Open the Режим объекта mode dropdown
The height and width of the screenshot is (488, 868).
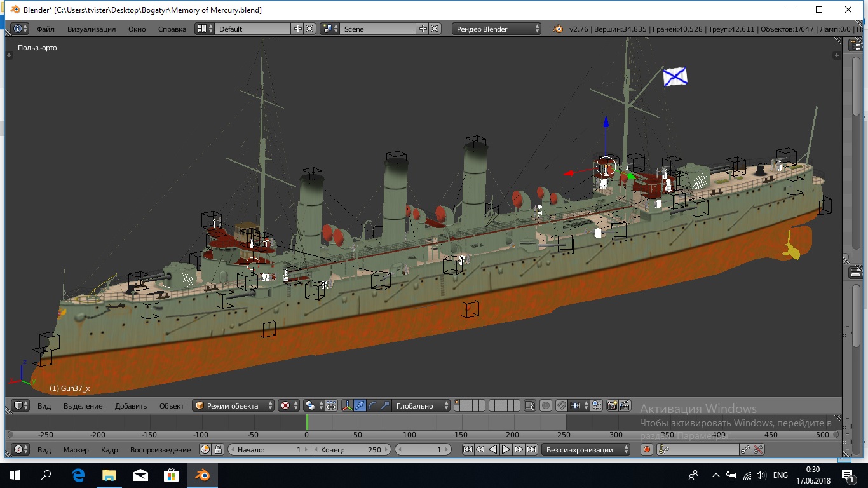point(234,405)
